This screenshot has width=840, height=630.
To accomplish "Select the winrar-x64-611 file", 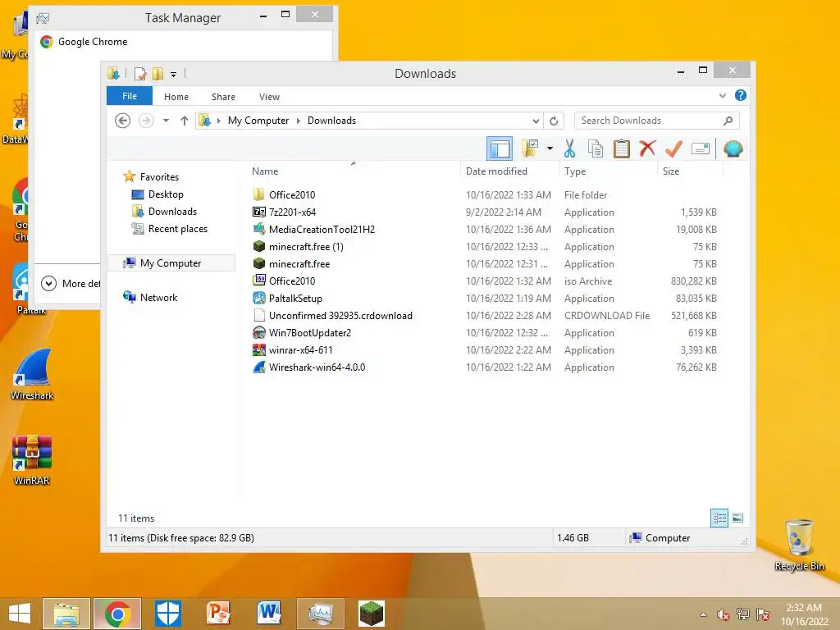I will click(x=300, y=349).
